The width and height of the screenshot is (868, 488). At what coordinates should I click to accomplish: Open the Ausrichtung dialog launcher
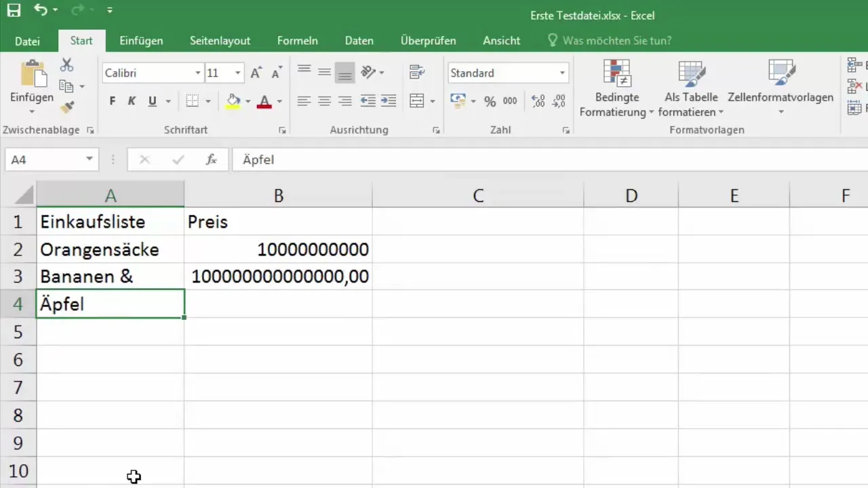(x=436, y=130)
